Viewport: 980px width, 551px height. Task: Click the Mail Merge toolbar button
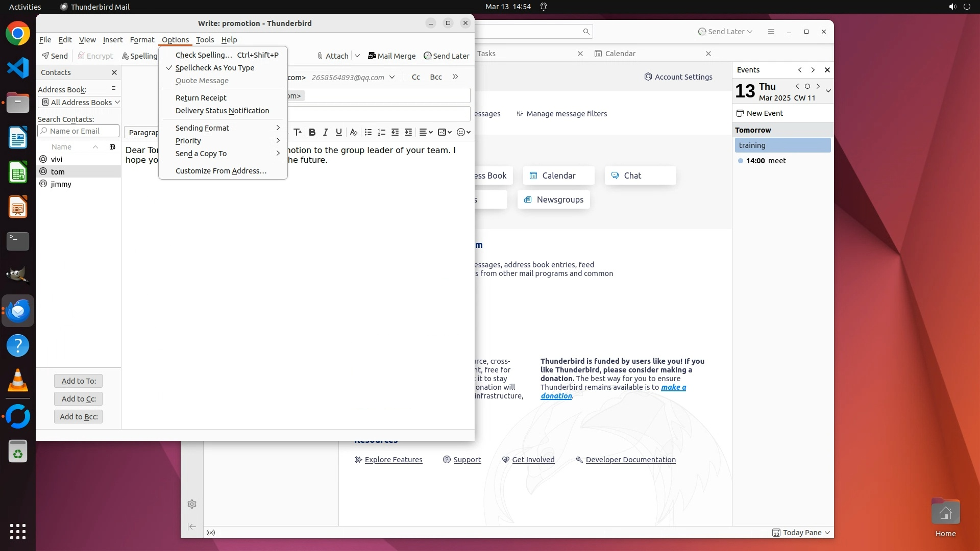coord(391,56)
